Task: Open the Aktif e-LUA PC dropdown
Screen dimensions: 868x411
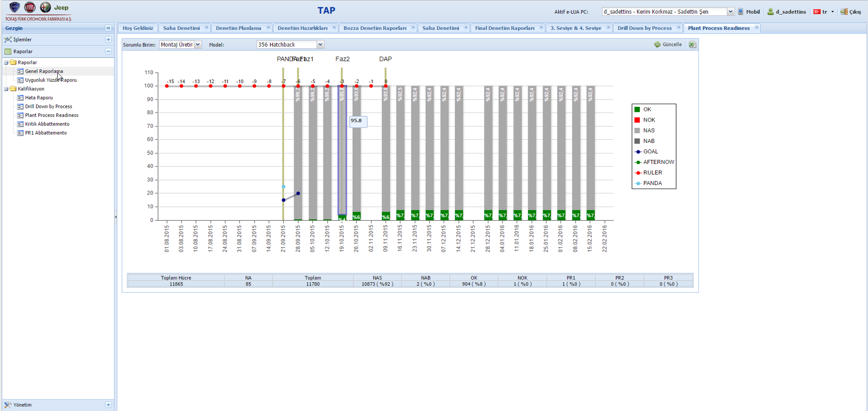Action: [730, 12]
